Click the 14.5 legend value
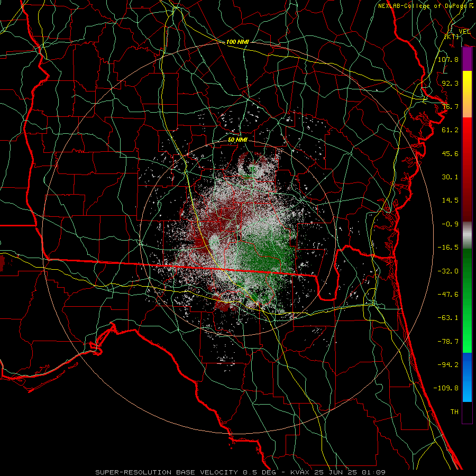The height and width of the screenshot is (476, 476). click(450, 200)
